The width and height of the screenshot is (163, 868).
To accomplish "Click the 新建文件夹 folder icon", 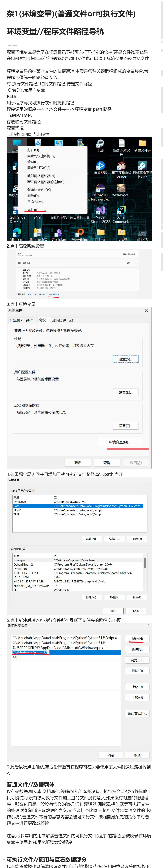I will pos(142,143).
